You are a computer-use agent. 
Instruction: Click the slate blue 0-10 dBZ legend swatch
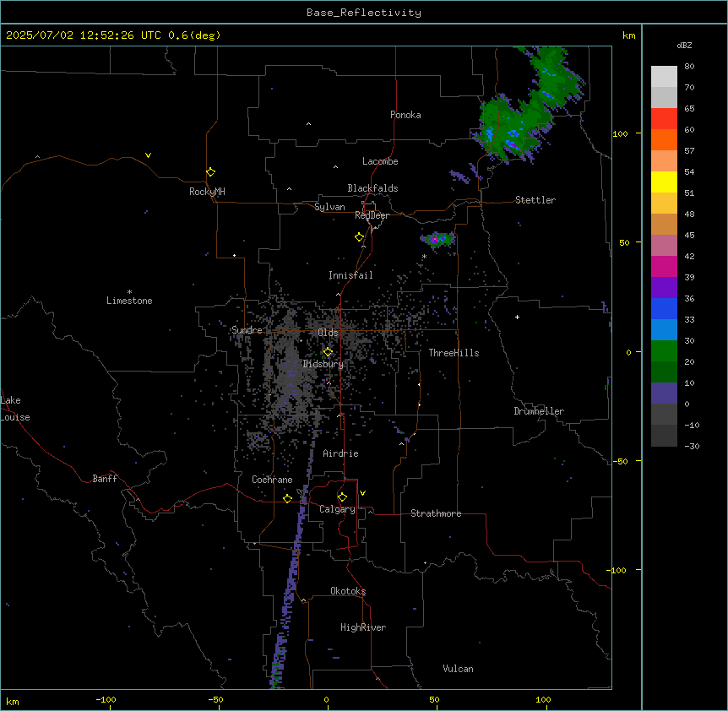(664, 393)
